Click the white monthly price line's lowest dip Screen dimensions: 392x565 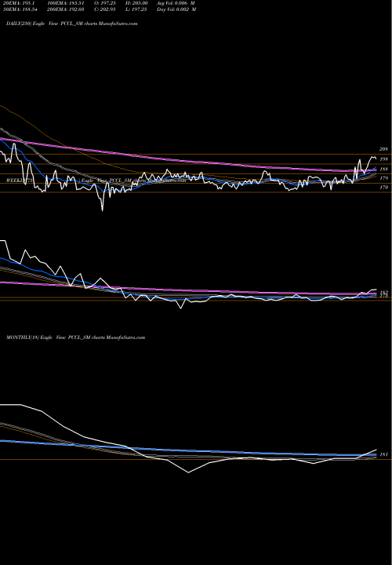pyautogui.click(x=188, y=472)
